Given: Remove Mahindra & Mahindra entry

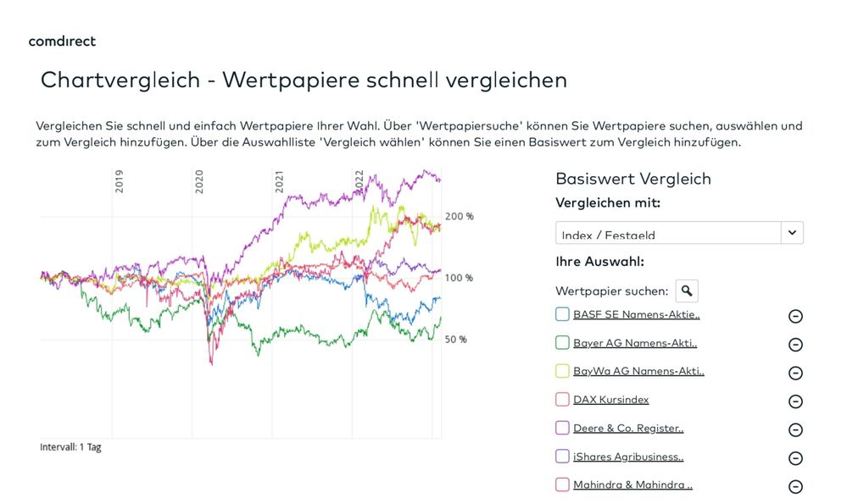Looking at the screenshot, I should tap(795, 485).
